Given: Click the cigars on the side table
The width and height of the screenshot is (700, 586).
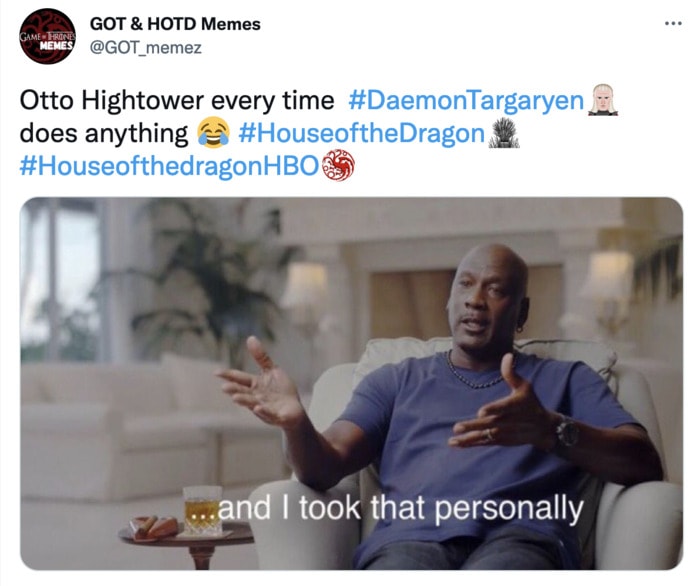Looking at the screenshot, I should click(154, 528).
